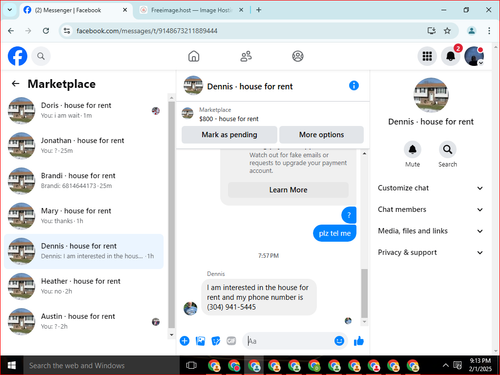Open Heather house for rent conversation
The image size is (500, 375).
(84, 286)
